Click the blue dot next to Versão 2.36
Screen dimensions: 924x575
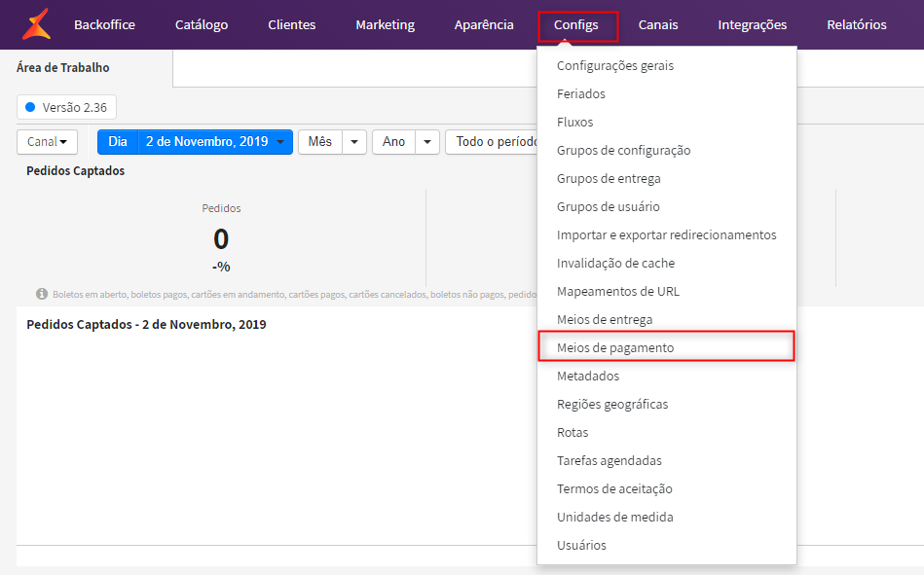[x=30, y=107]
